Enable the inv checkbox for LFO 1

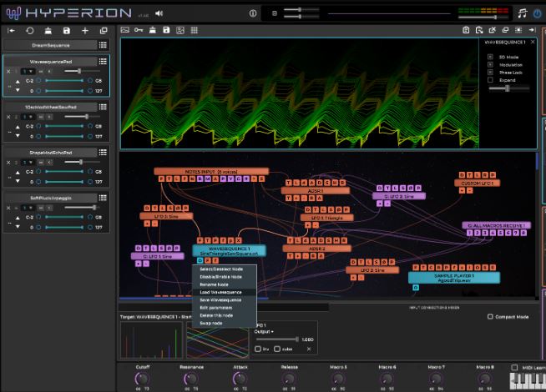[x=258, y=349]
